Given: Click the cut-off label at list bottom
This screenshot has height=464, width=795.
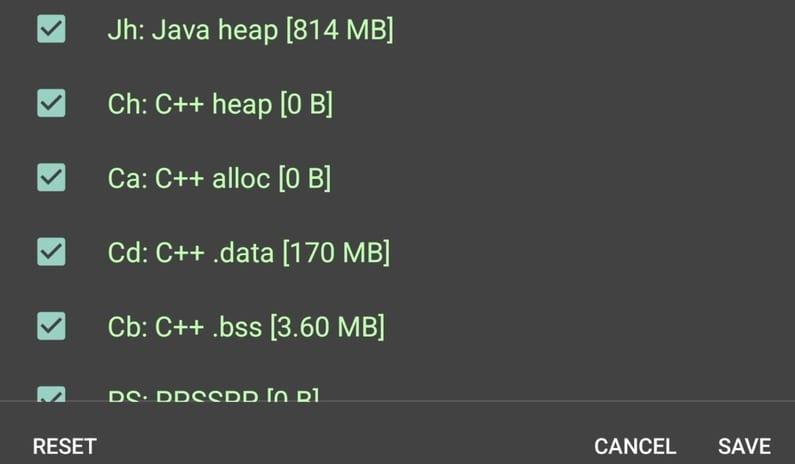Looking at the screenshot, I should pyautogui.click(x=212, y=396).
